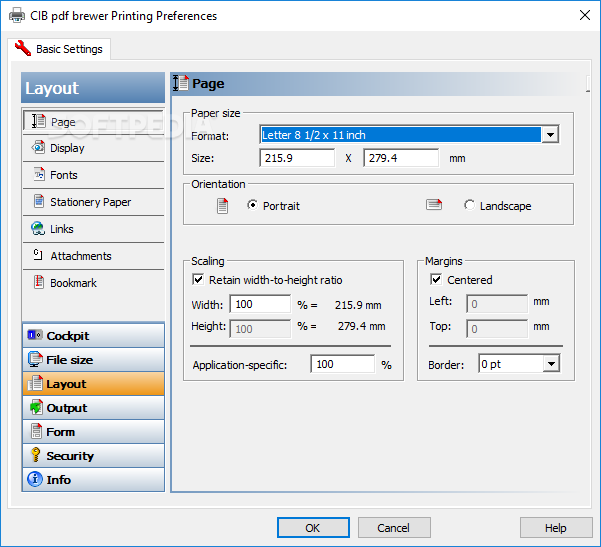The width and height of the screenshot is (601, 547).
Task: Open the Border width dropdown
Action: click(x=552, y=363)
